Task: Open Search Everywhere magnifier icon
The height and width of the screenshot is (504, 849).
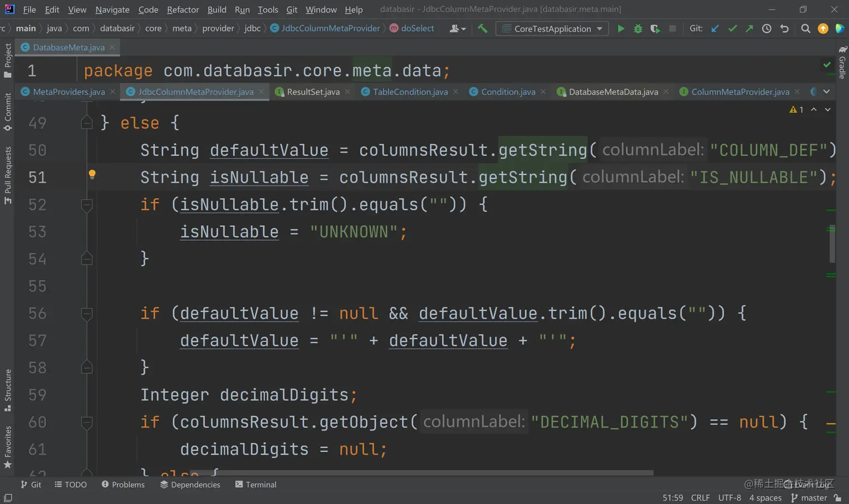Action: point(805,29)
